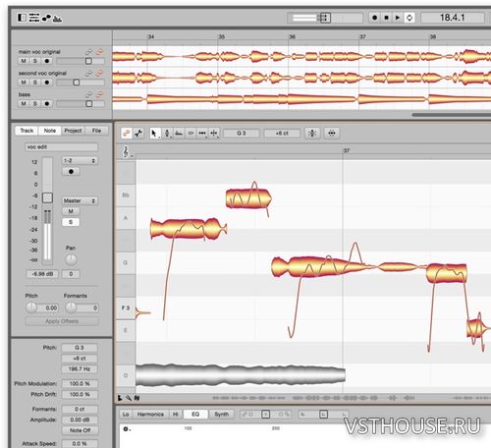
Task: Mute the second voc original track
Action: tap(24, 83)
